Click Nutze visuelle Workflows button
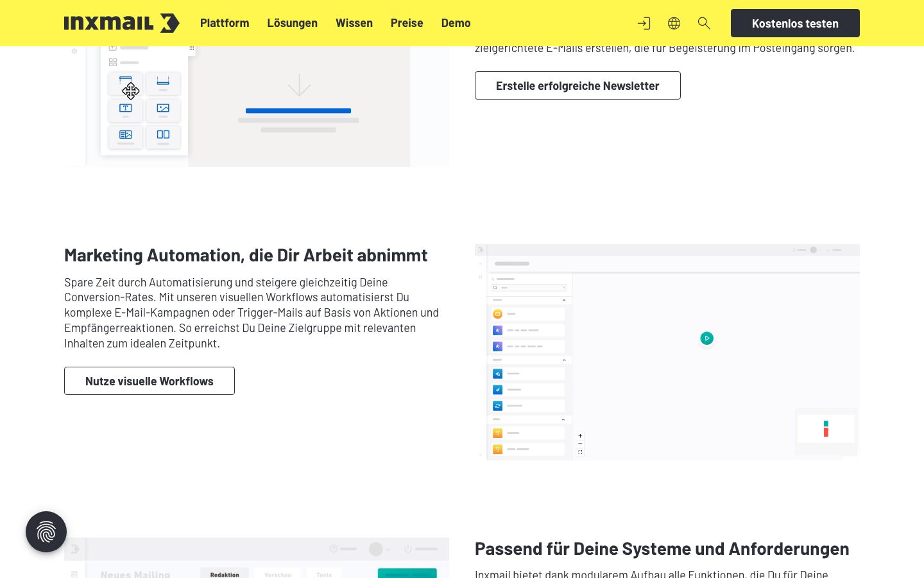The height and width of the screenshot is (578, 924). tap(150, 381)
